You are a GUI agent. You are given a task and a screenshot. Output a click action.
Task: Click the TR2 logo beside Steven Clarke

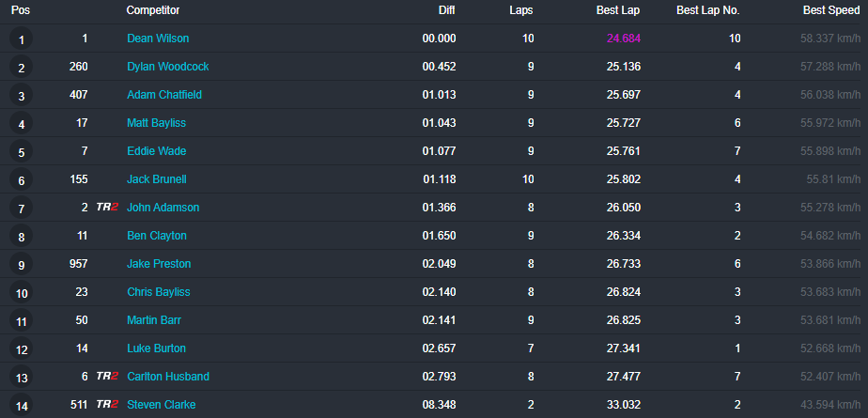point(107,405)
